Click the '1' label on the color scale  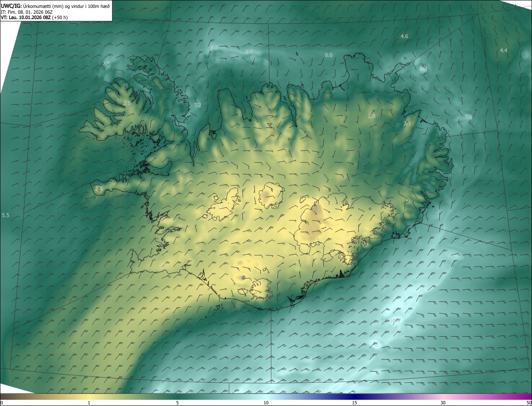pos(89,403)
